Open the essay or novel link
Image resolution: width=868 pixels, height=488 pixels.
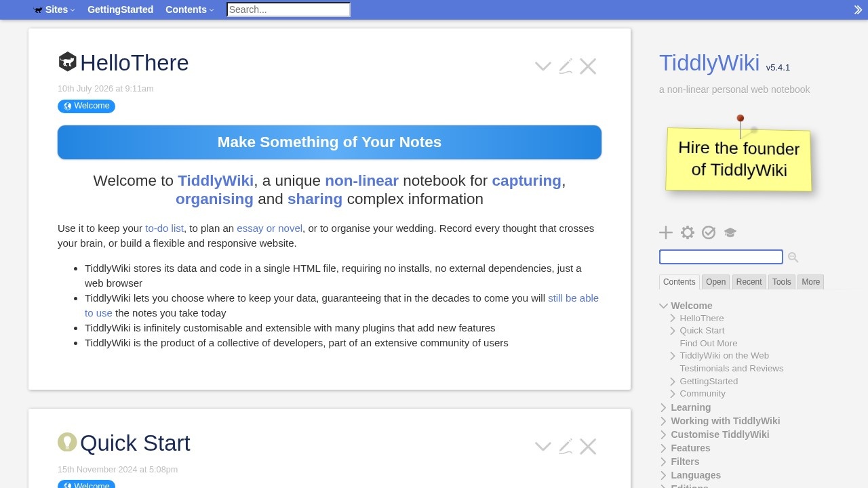(269, 228)
